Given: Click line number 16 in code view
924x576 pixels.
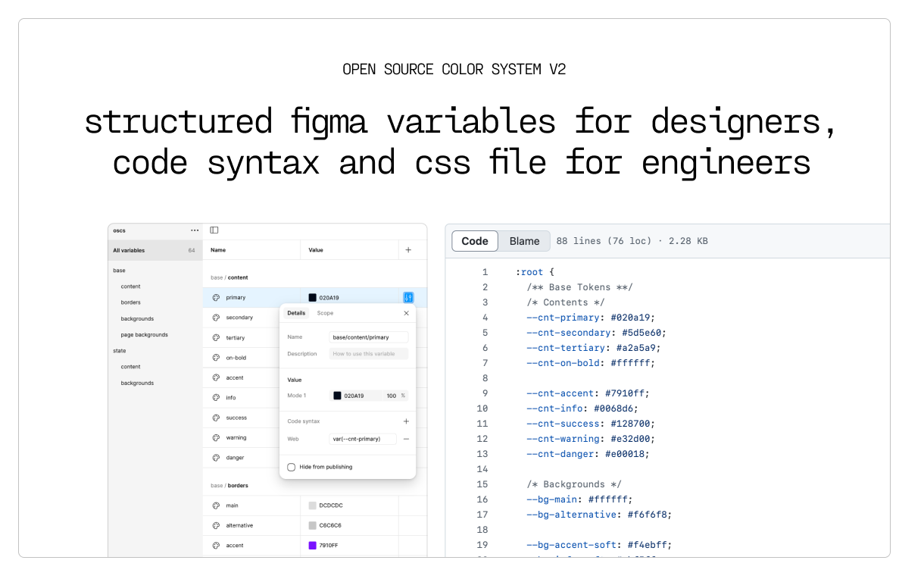Looking at the screenshot, I should click(x=482, y=499).
